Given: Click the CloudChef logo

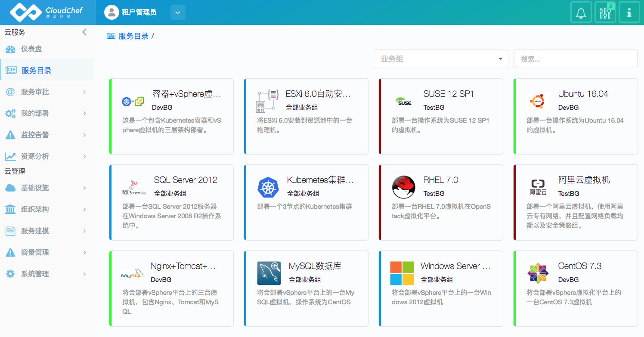Looking at the screenshot, I should coord(46,12).
